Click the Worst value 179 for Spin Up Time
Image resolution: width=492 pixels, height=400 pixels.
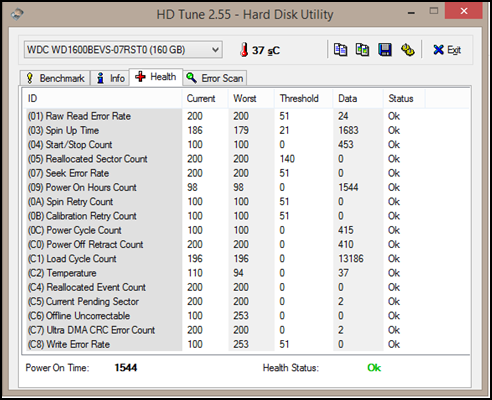[x=241, y=130]
